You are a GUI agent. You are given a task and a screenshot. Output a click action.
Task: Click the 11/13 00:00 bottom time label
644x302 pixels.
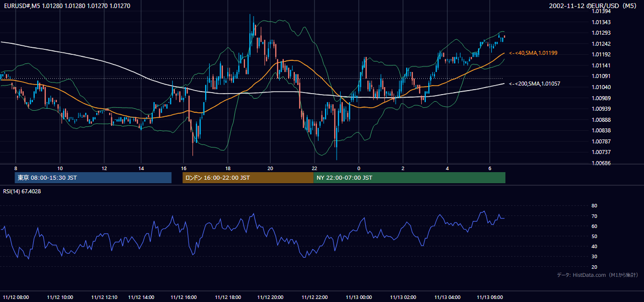pyautogui.click(x=359, y=297)
